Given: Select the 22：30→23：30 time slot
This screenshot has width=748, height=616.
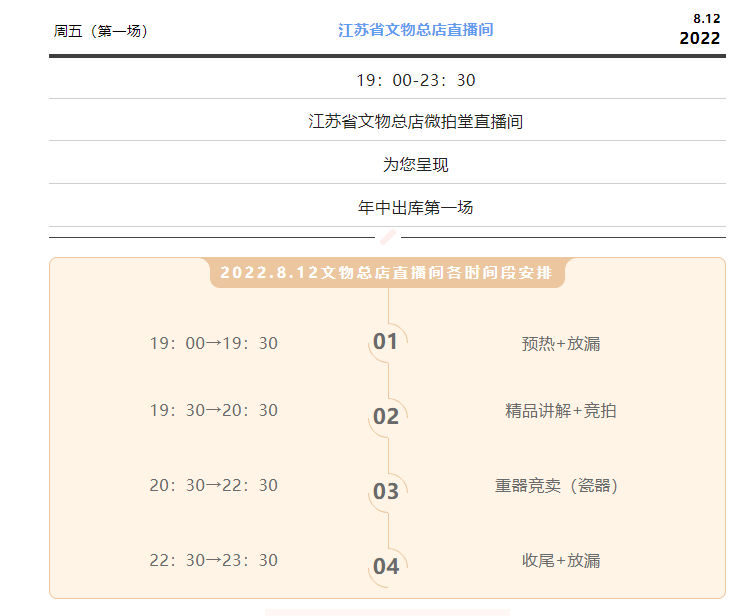Looking at the screenshot, I should tap(214, 561).
